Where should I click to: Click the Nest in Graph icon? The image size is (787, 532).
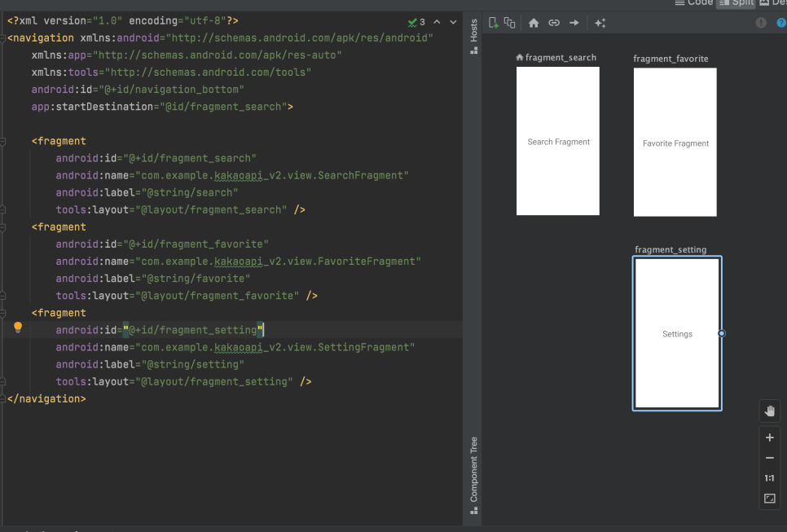point(509,23)
